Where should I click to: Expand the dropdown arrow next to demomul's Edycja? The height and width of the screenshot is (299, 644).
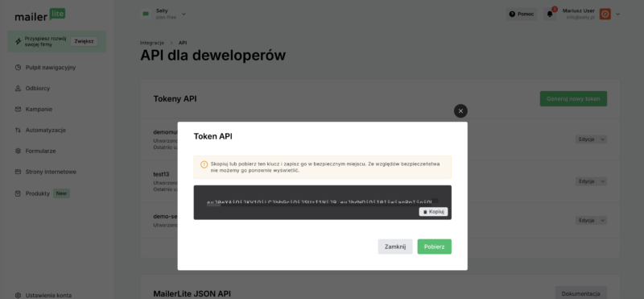coord(602,139)
